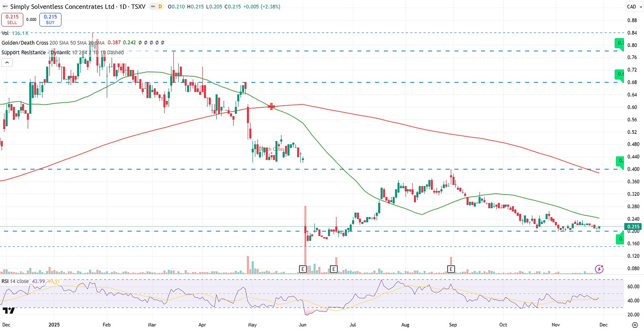Open the earnings E marker in early June
The image size is (644, 330).
(303, 269)
